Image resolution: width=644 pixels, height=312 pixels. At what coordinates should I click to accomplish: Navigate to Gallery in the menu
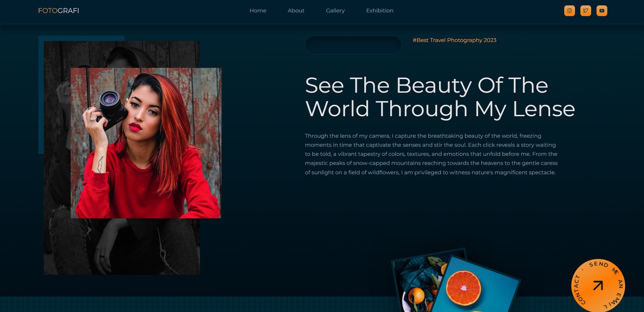335,11
